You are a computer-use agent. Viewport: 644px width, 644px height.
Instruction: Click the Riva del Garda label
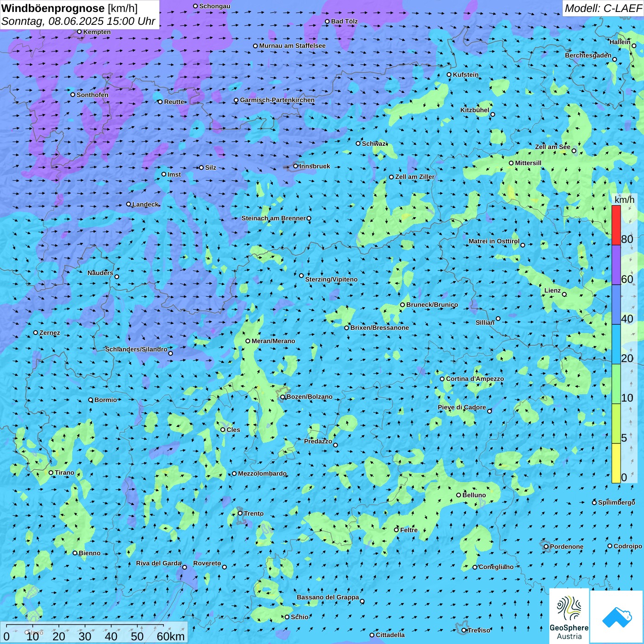[159, 563]
